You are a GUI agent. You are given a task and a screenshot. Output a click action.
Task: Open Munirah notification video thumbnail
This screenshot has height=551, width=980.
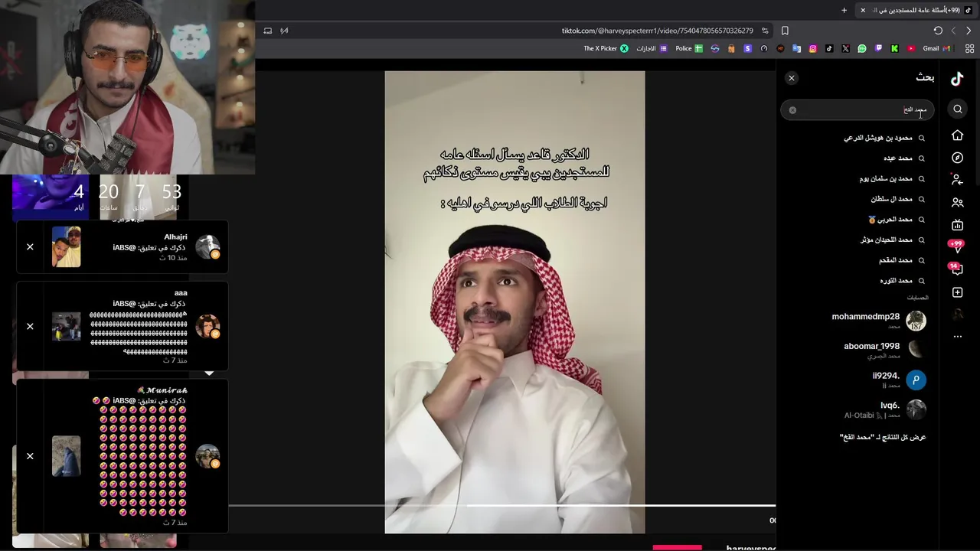pyautogui.click(x=66, y=456)
